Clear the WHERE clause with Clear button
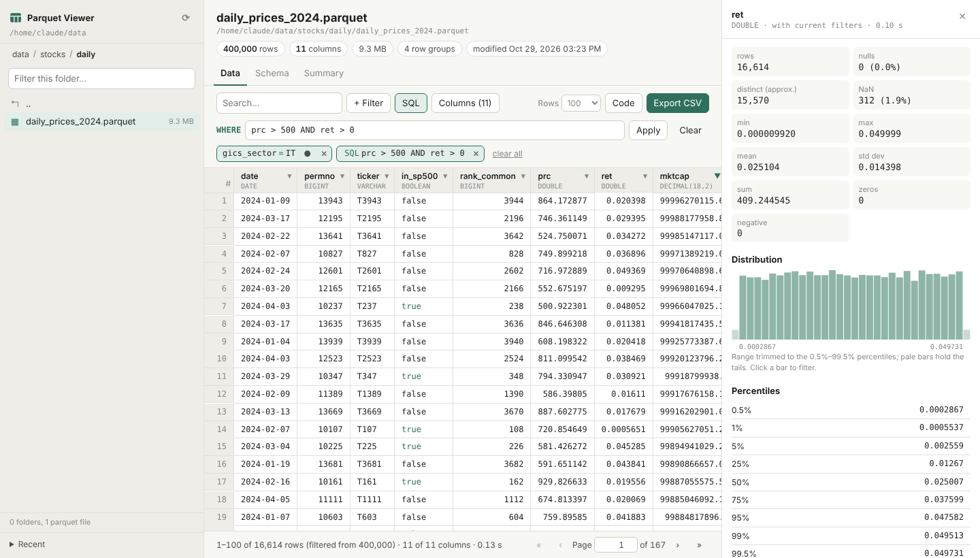The width and height of the screenshot is (980, 558). [x=690, y=131]
